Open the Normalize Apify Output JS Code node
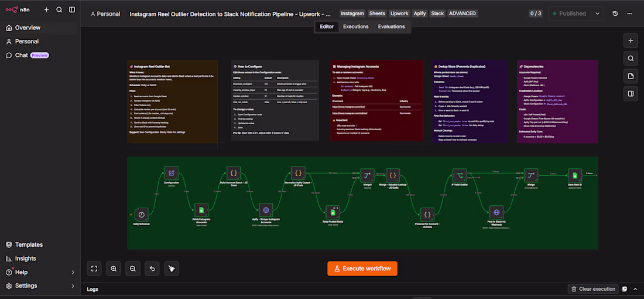The image size is (644, 299). tap(298, 173)
